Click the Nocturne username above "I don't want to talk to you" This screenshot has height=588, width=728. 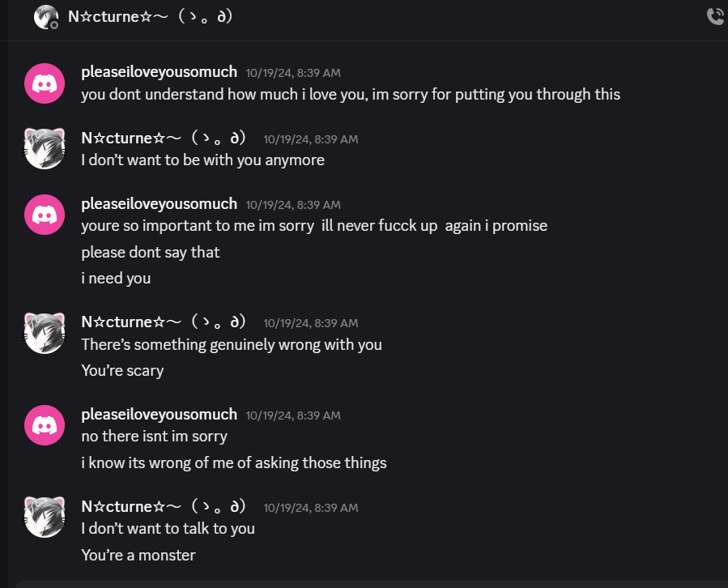coord(164,506)
